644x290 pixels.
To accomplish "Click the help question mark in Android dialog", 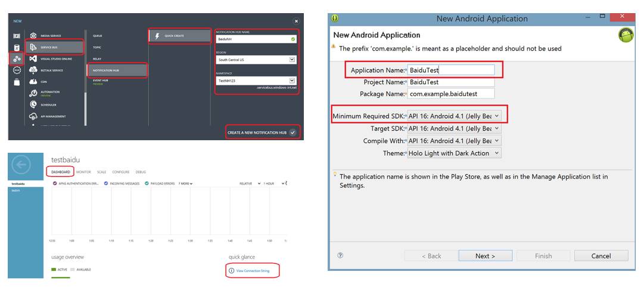I will tap(340, 255).
